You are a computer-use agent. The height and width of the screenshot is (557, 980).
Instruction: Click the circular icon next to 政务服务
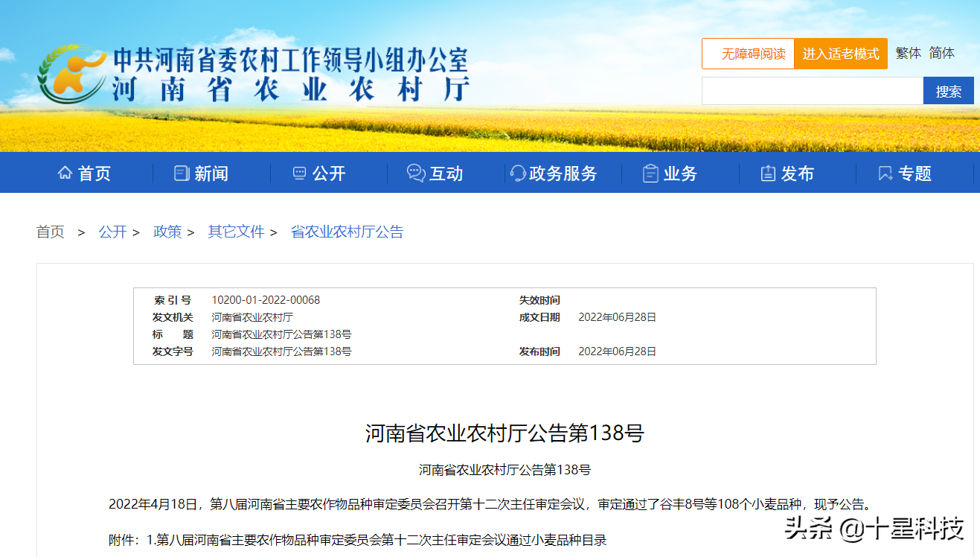tap(516, 173)
